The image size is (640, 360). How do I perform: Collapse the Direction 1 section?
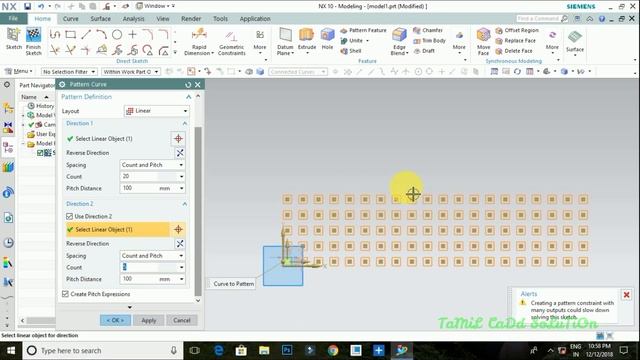click(184, 123)
